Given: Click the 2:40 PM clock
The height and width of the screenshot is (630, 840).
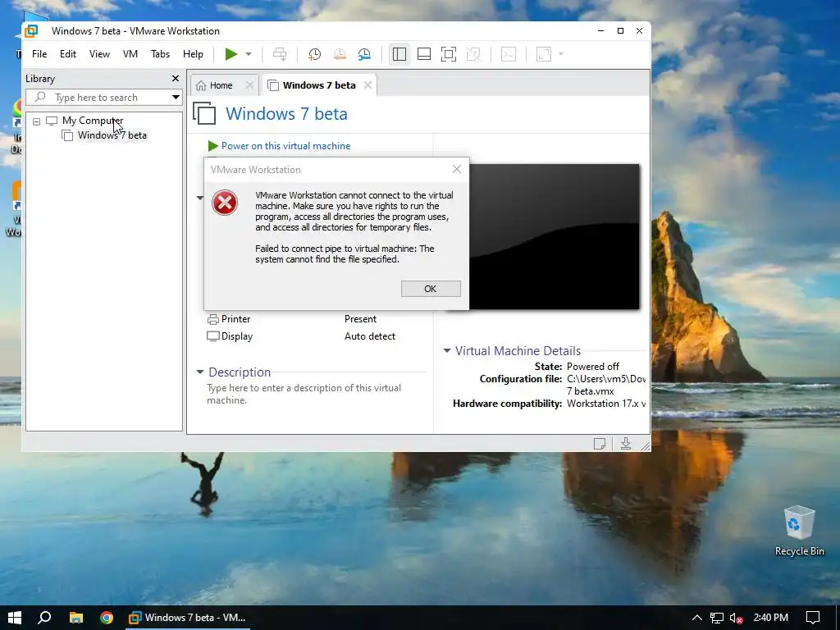Looking at the screenshot, I should coord(771,618).
